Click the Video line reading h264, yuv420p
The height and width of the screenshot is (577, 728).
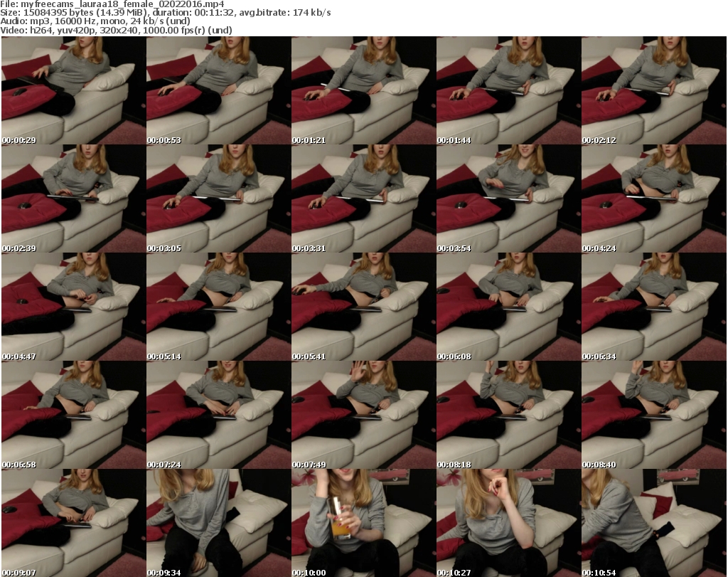pyautogui.click(x=116, y=30)
